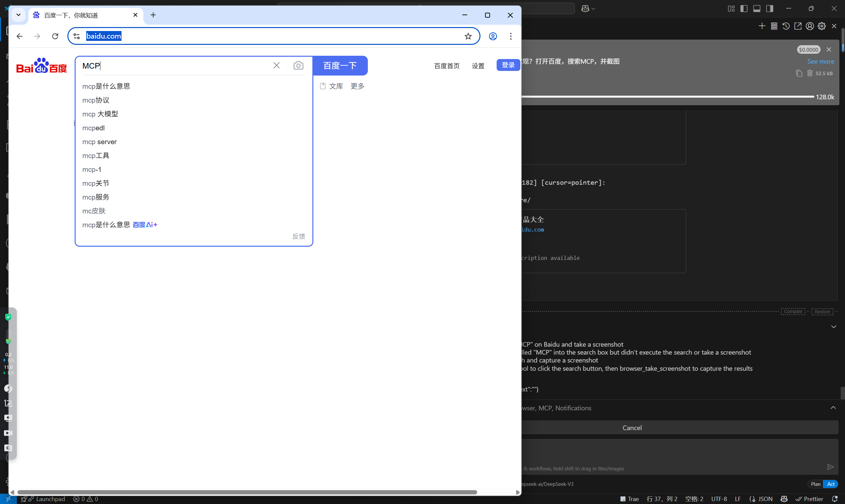Screen dimensions: 845x504
Task: Click view site information icon
Action: click(77, 36)
